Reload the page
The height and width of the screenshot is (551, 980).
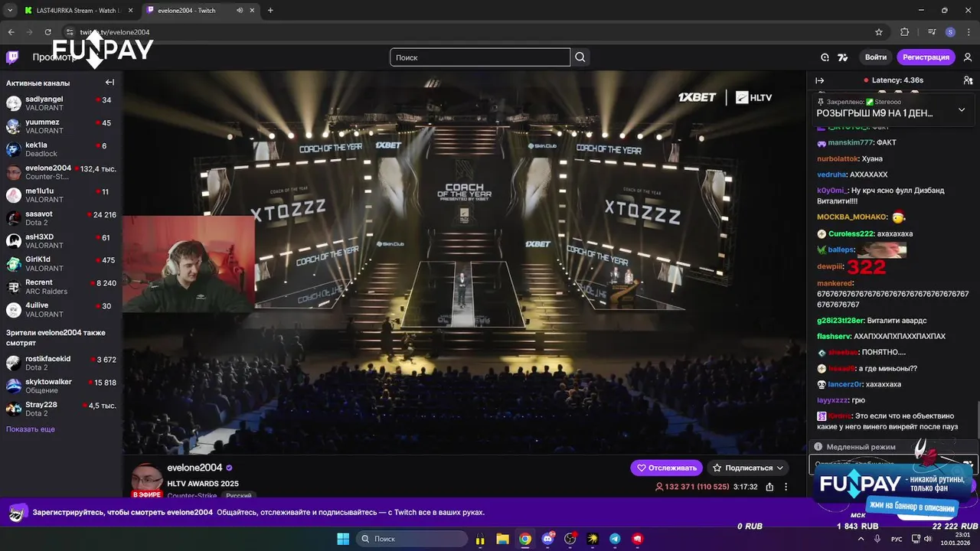pos(48,32)
